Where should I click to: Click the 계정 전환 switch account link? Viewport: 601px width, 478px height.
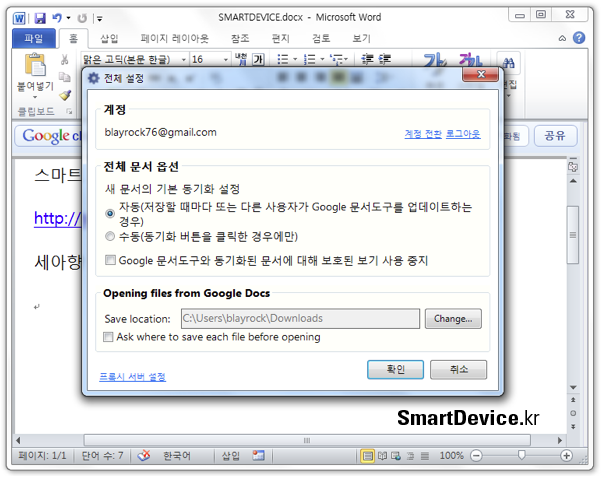(423, 134)
